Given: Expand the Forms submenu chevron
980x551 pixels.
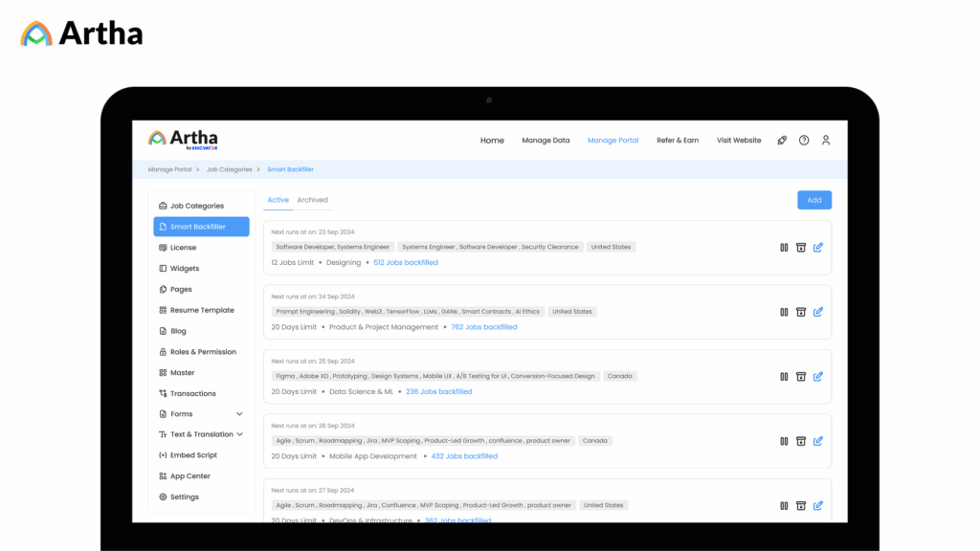Looking at the screenshot, I should point(239,414).
